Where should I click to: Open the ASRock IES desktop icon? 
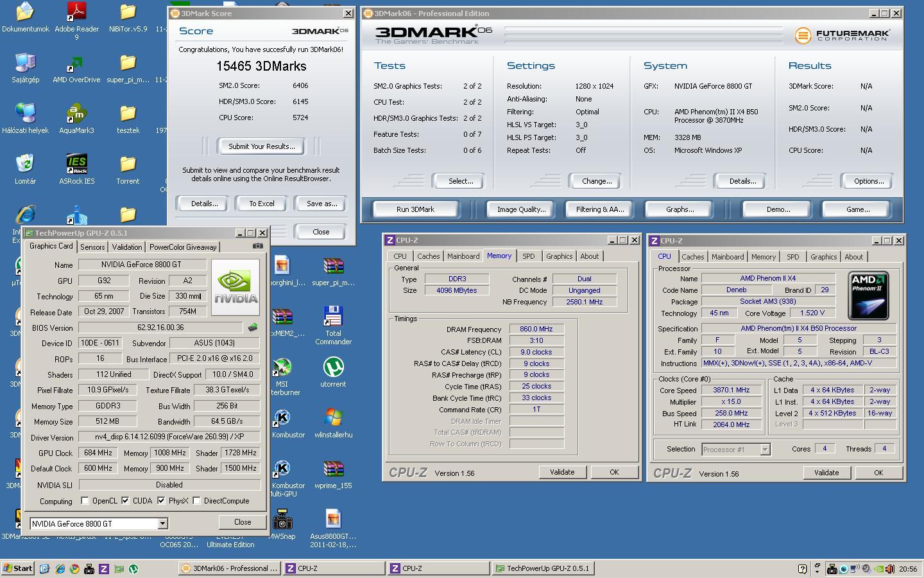[76, 170]
